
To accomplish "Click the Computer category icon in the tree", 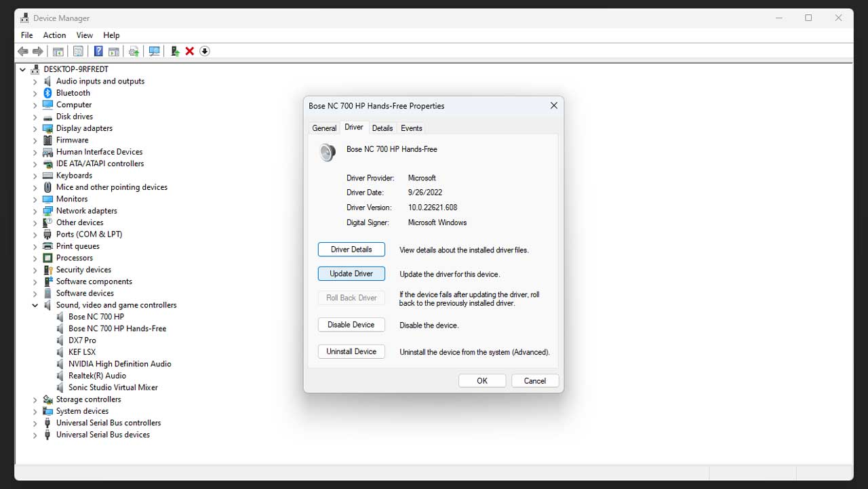I will 47,104.
